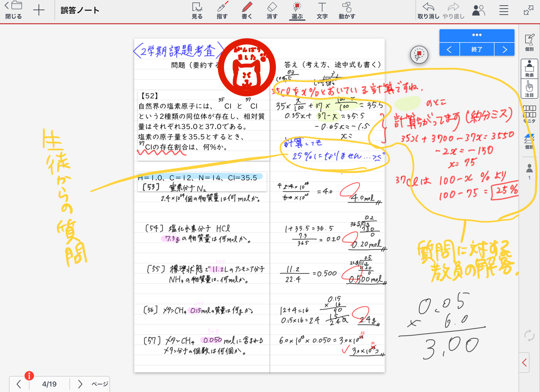Toggle 発表 presentation mode in sidebar

tap(529, 69)
